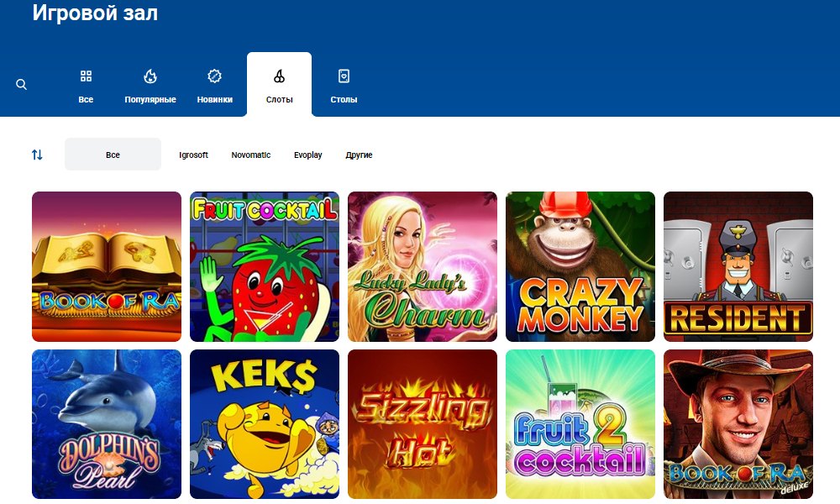Viewport: 840px width, 504px height.
Task: Launch the Keks slot game
Action: (265, 424)
